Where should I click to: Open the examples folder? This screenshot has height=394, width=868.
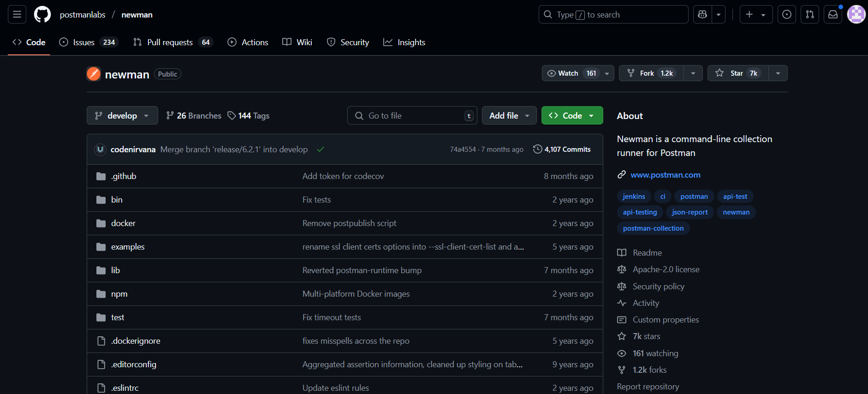[x=128, y=247]
